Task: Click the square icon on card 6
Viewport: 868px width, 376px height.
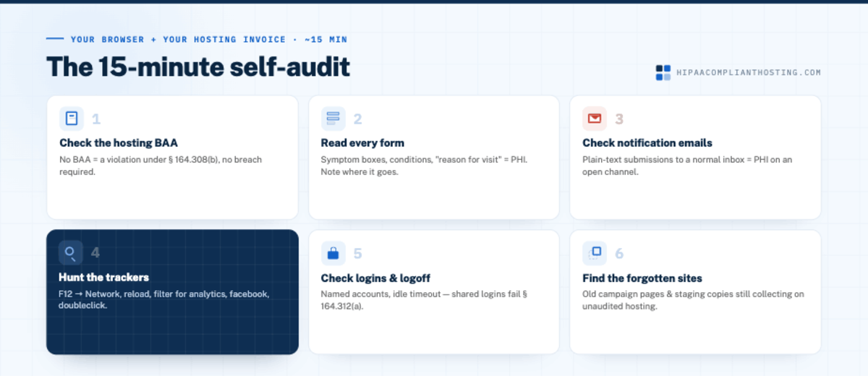Action: [595, 253]
